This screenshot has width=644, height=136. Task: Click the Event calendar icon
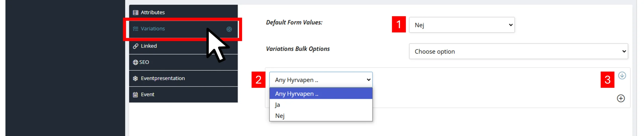click(x=135, y=95)
